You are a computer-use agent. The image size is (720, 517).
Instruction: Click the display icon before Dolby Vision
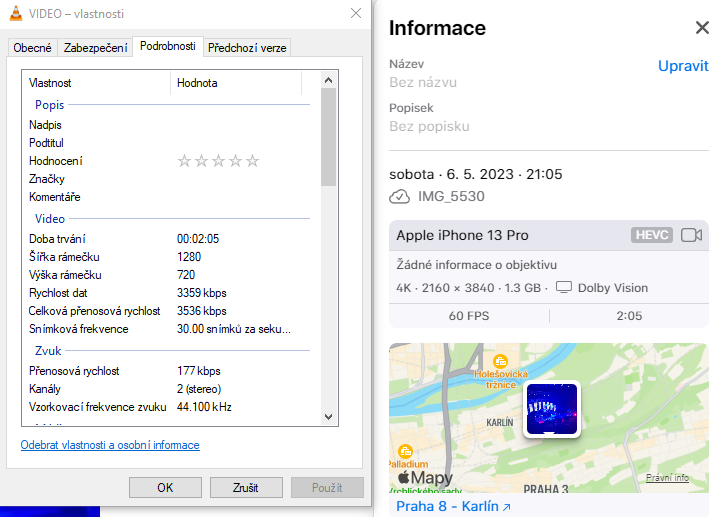point(564,287)
